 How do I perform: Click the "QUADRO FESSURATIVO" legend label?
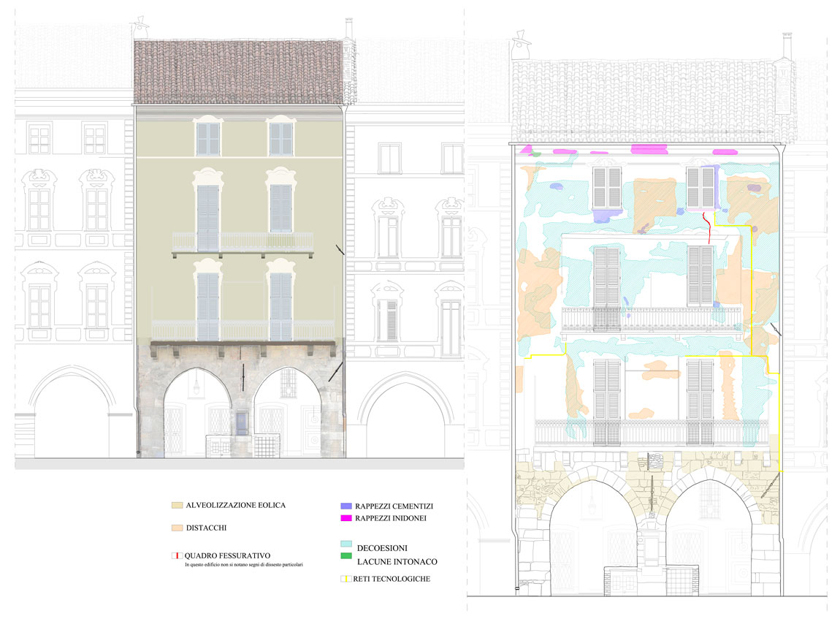click(x=227, y=555)
